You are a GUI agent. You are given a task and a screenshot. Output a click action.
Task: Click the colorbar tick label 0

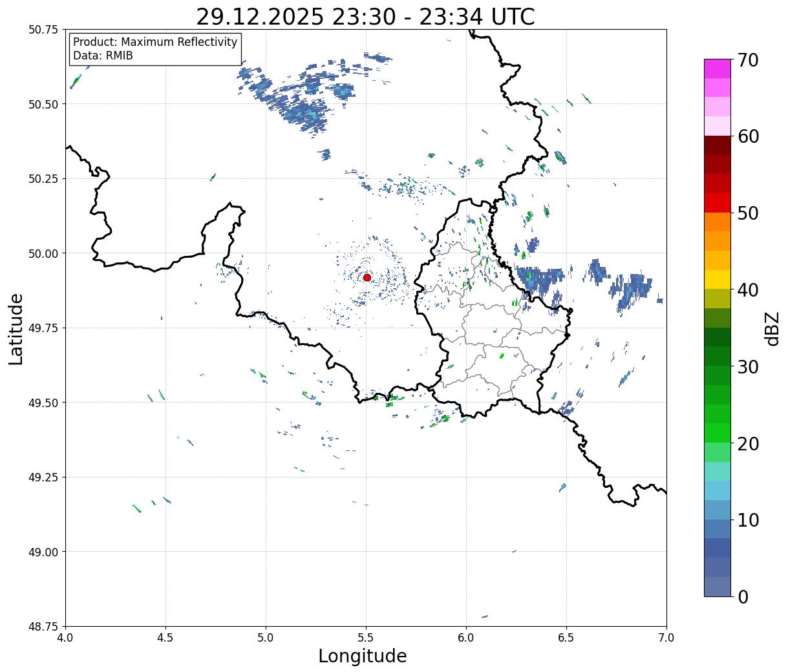pyautogui.click(x=743, y=597)
